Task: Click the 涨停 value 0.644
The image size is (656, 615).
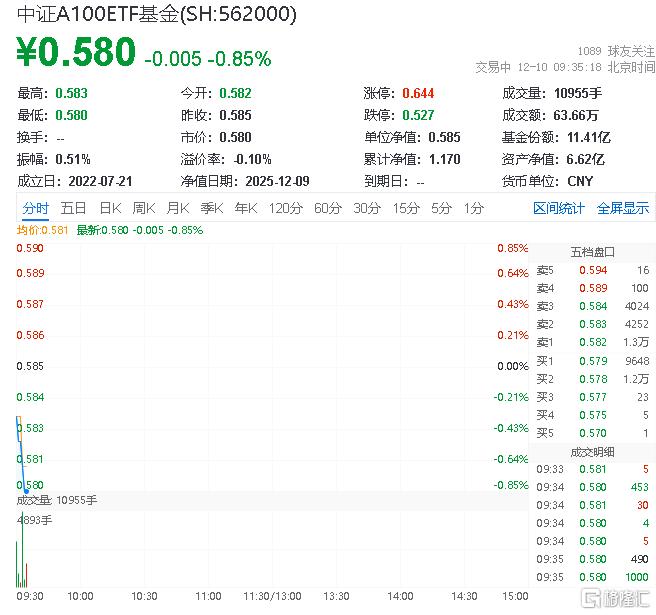Action: coord(418,93)
